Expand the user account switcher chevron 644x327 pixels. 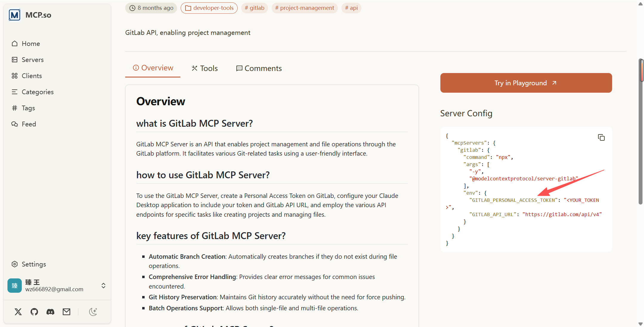click(103, 286)
